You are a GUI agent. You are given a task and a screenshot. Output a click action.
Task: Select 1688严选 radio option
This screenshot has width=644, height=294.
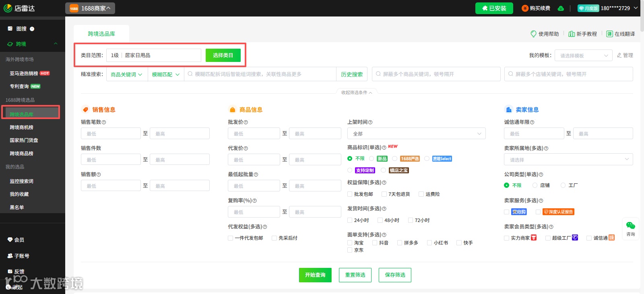point(395,158)
